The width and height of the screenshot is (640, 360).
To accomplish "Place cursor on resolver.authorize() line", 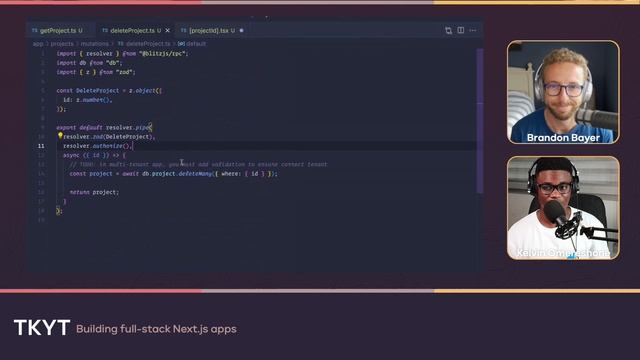I will [98, 146].
